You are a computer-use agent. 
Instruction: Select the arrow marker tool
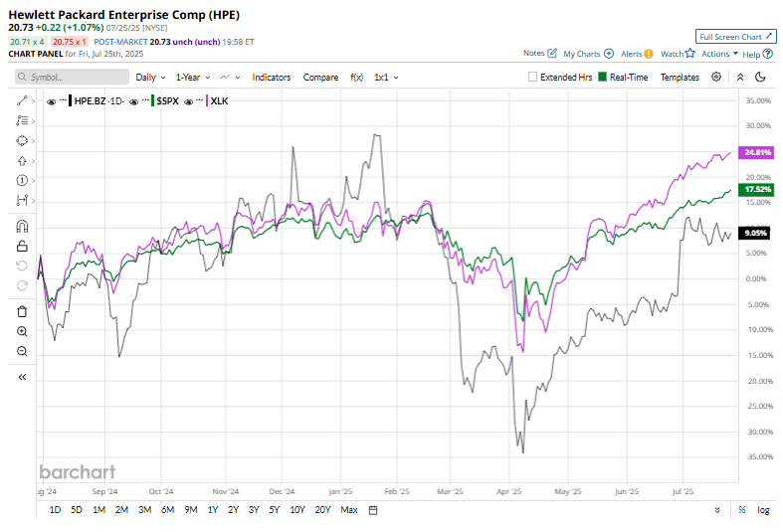pos(22,161)
